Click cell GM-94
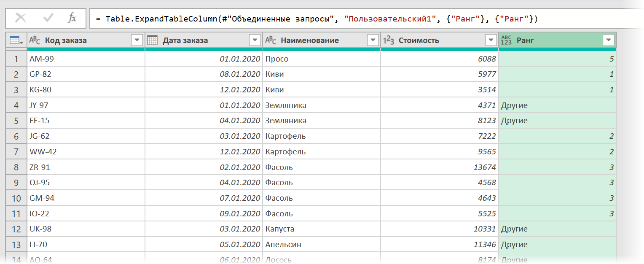This screenshot has height=264, width=644. click(86, 198)
